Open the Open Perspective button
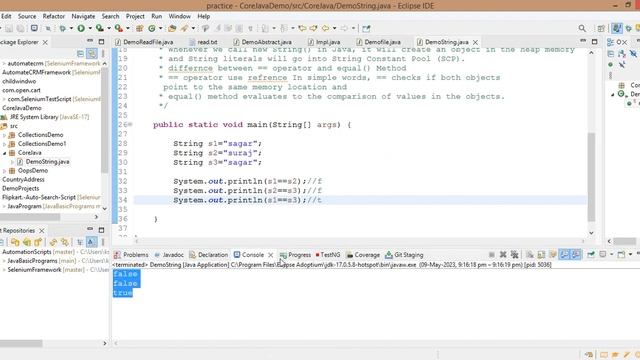Screen dimensions: 640x360 (601, 28)
